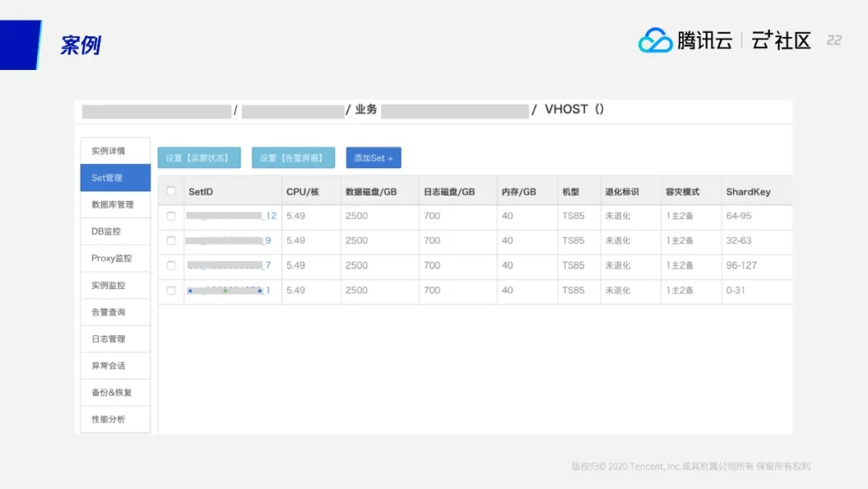Screen dimensions: 868x489
Task: Check the row with ShardKey 64-95
Action: 171,216
